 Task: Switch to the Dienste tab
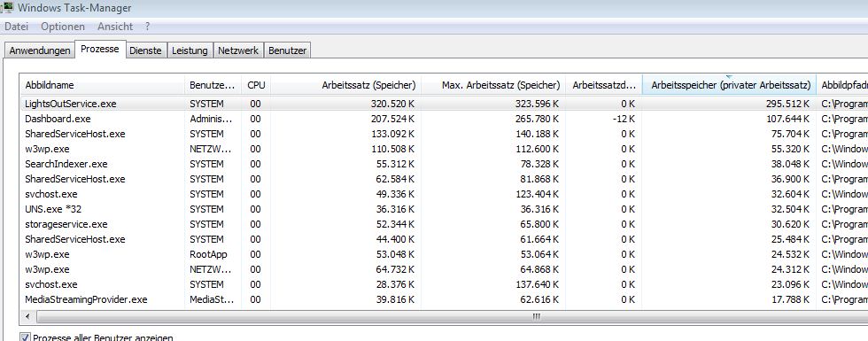point(145,50)
